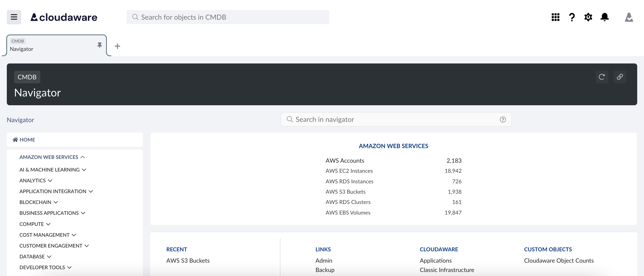
Task: Open AWS EBS Volumes list
Action: (348, 213)
